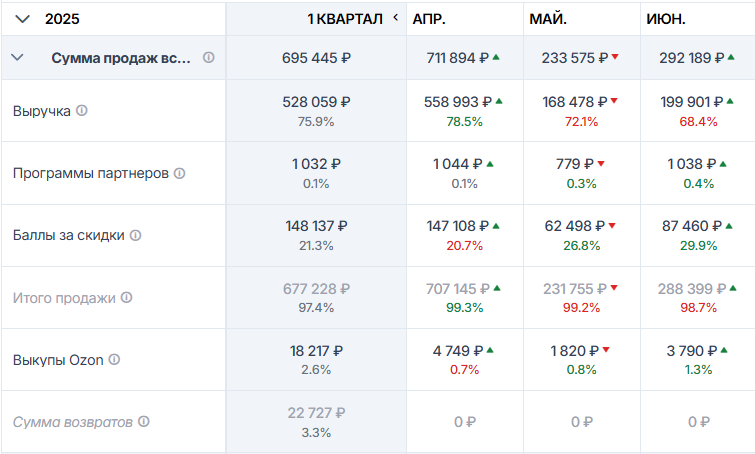Image resolution: width=755 pixels, height=454 pixels.
Task: Click June Баллы за скидки 87 460 ₽
Action: click(692, 226)
